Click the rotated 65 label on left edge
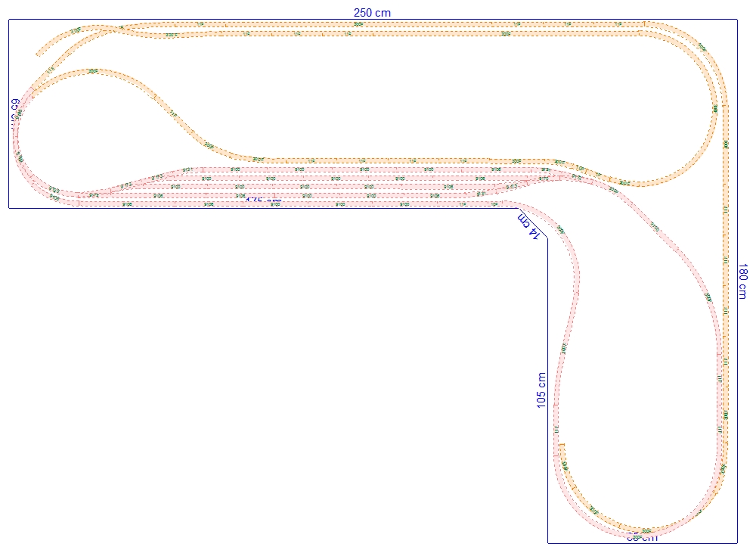 (14, 113)
